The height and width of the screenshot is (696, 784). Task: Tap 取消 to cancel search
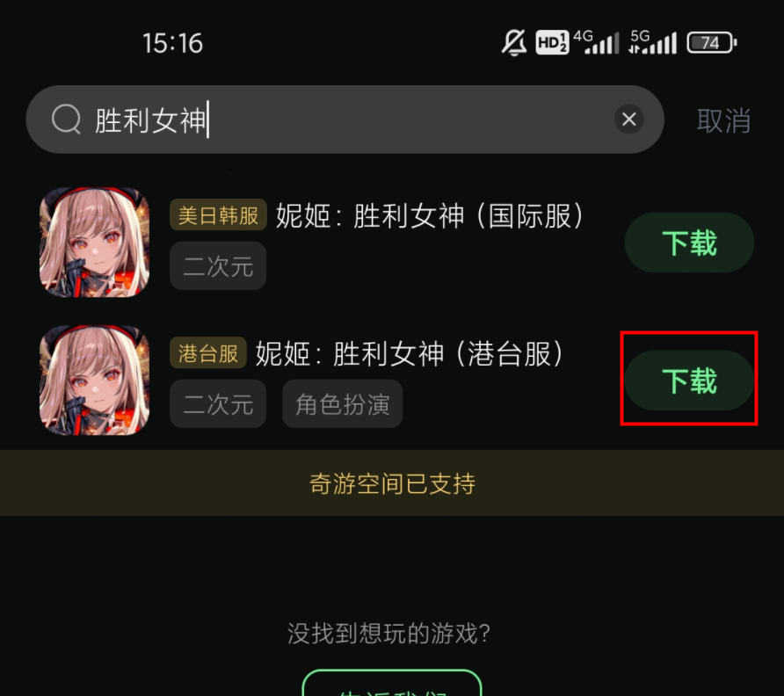click(x=723, y=120)
